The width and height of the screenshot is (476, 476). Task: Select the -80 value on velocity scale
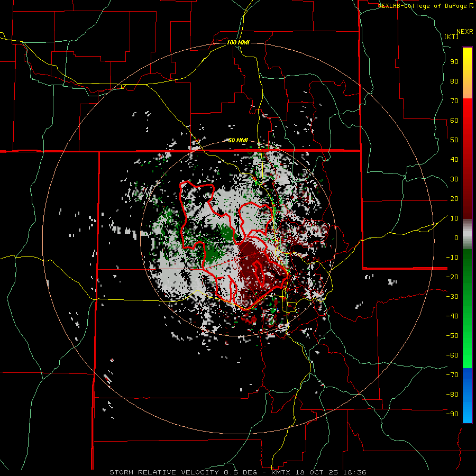452,395
